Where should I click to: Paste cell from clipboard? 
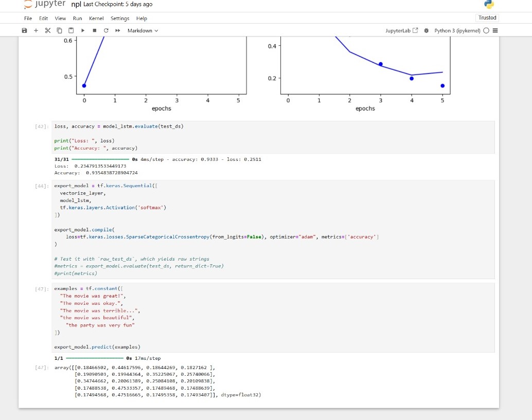[x=71, y=31]
